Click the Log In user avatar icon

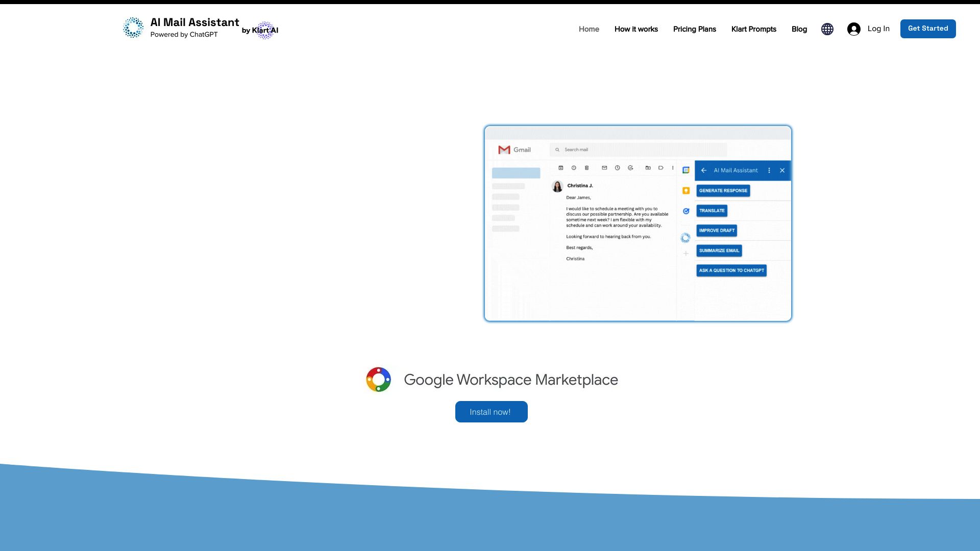[x=853, y=29]
